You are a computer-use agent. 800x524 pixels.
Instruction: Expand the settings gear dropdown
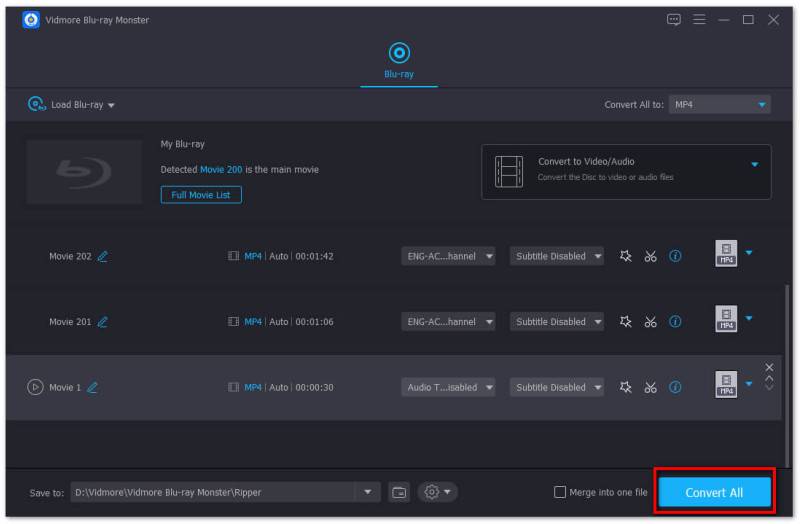point(438,492)
